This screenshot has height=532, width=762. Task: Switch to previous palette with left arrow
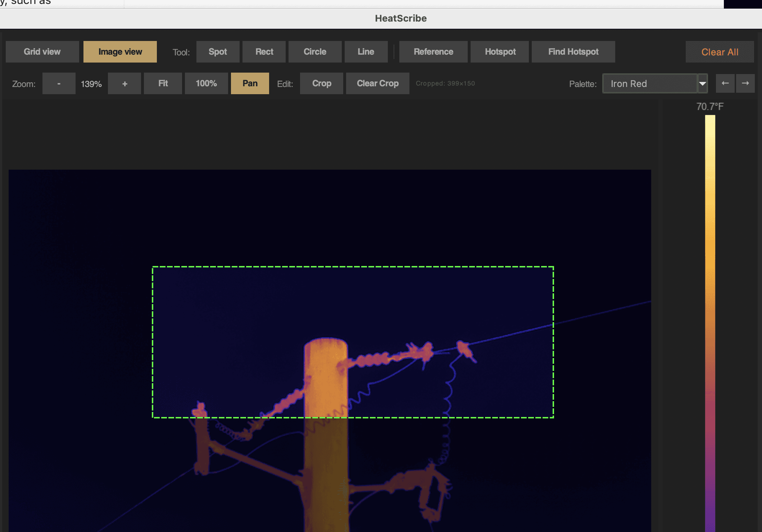[x=725, y=83]
